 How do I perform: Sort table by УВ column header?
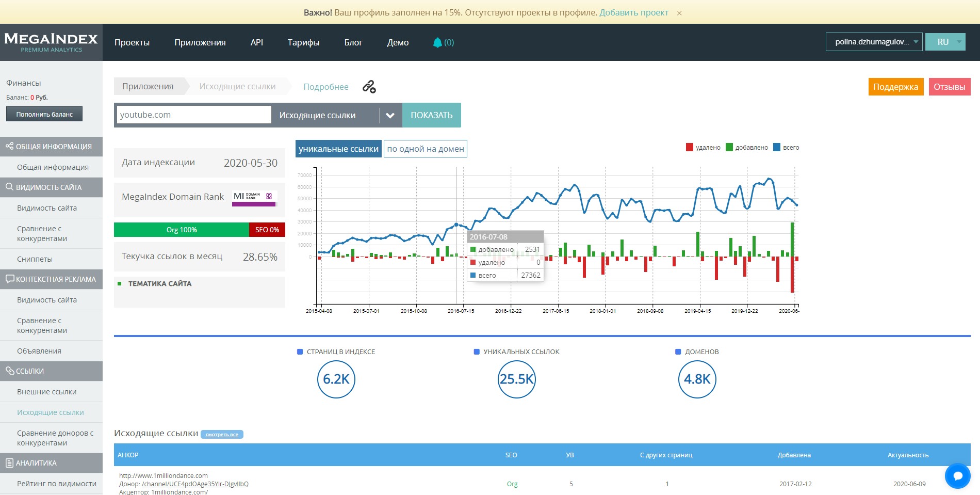click(x=570, y=455)
